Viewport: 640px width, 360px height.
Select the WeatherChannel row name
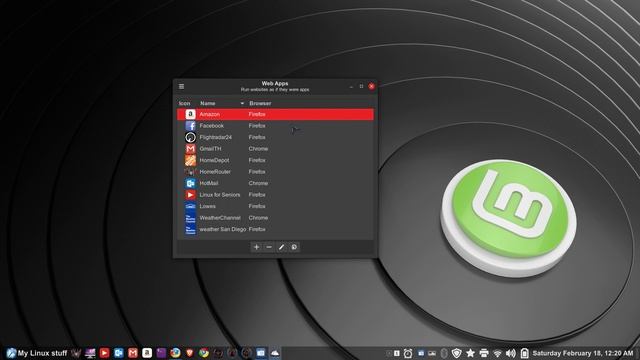pyautogui.click(x=220, y=218)
